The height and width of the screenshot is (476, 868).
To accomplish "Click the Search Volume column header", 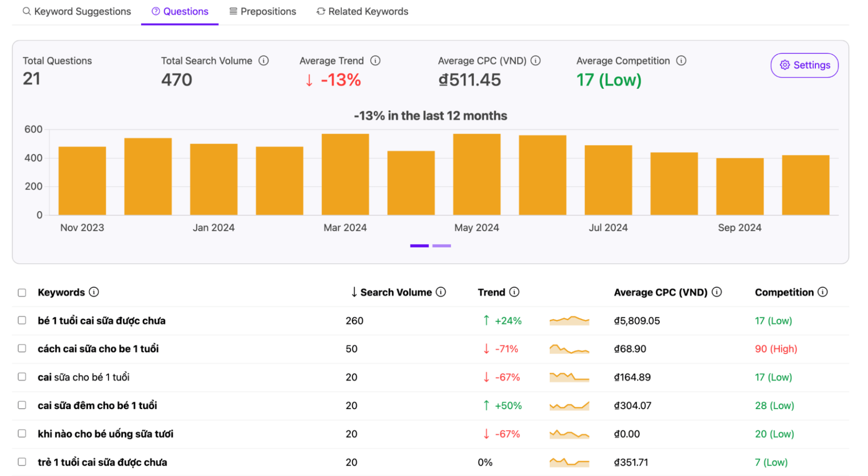I will pos(396,292).
